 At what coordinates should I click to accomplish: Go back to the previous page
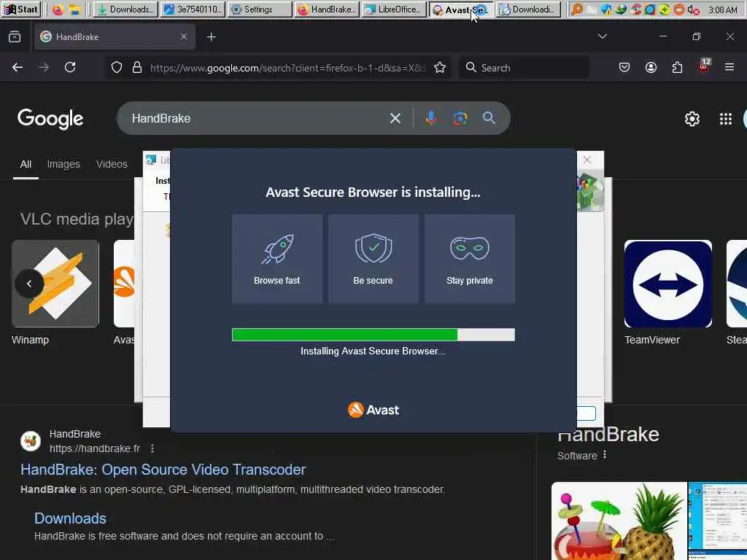click(18, 68)
